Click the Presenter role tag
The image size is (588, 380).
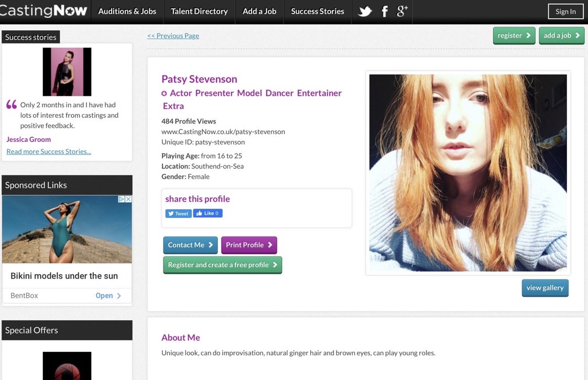click(x=214, y=93)
